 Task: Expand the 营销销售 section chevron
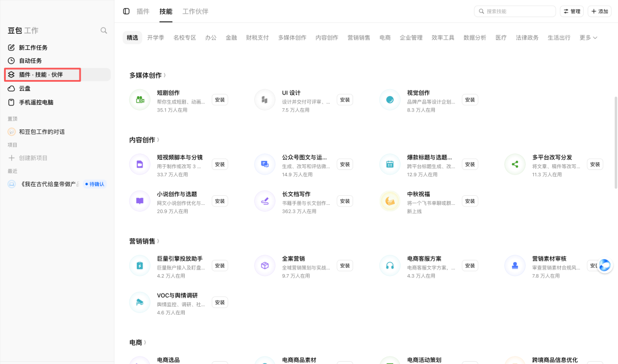pyautogui.click(x=158, y=242)
